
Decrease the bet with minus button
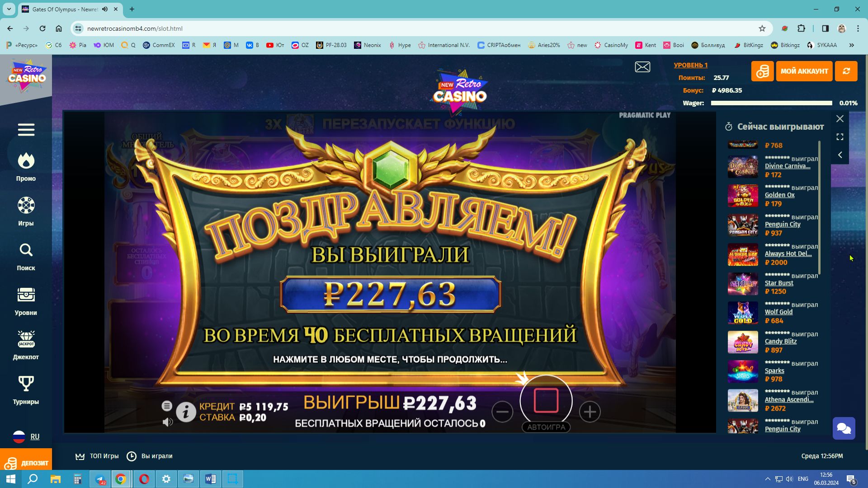[x=502, y=412]
